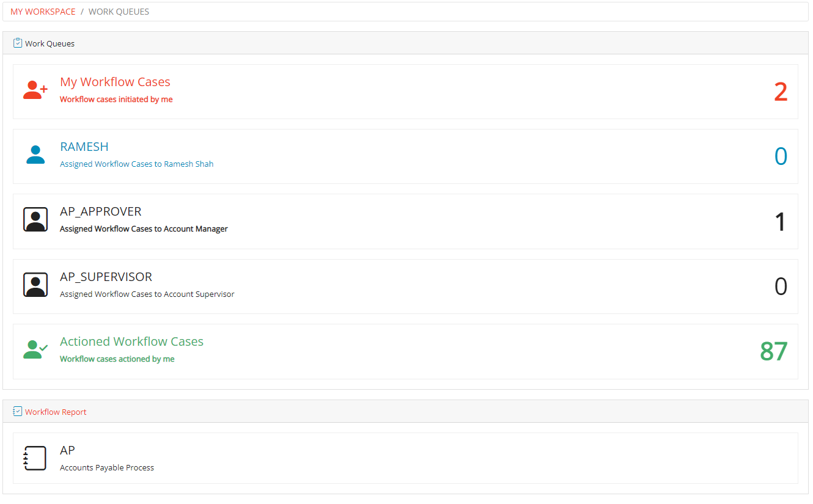Click the AP notebook icon
The width and height of the screenshot is (813, 504).
coord(35,458)
